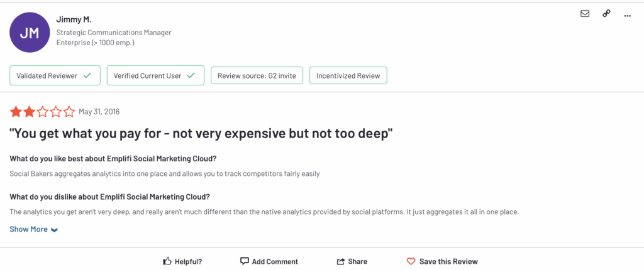The width and height of the screenshot is (644, 270).
Task: Click the chevron beside Show More
Action: click(54, 230)
